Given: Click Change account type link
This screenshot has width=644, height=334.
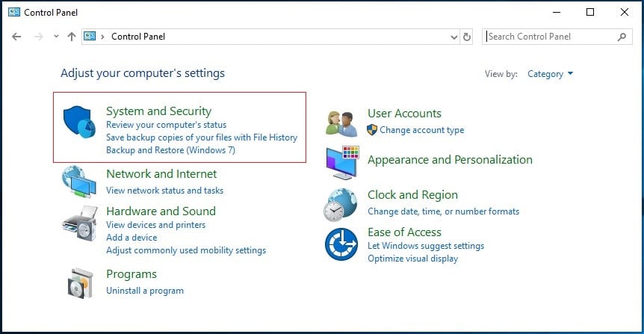Looking at the screenshot, I should (x=422, y=130).
